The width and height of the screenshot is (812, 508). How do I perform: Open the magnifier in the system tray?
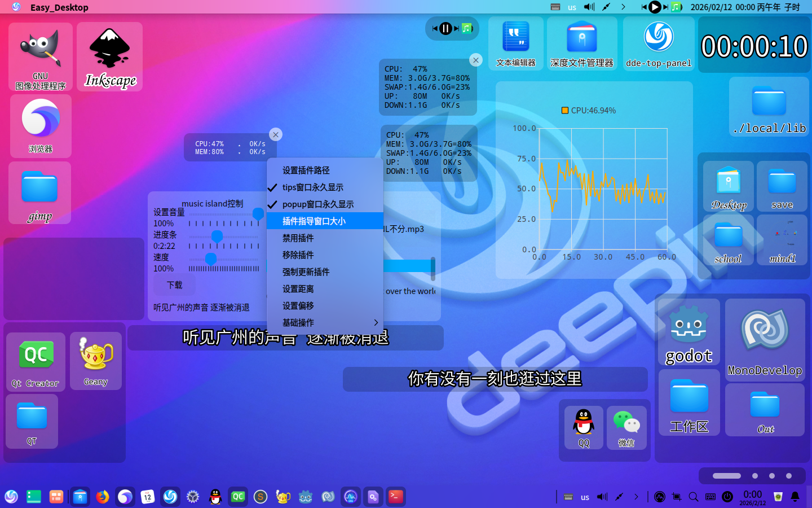[x=693, y=497]
